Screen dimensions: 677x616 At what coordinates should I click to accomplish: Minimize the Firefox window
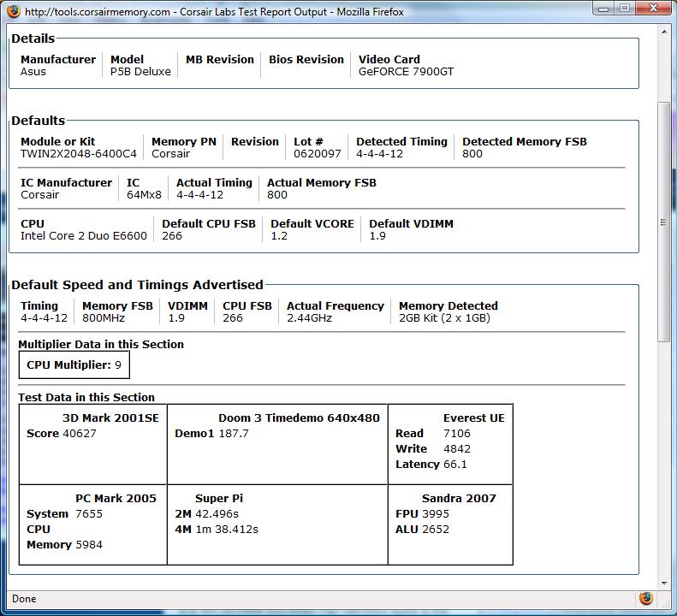point(603,9)
